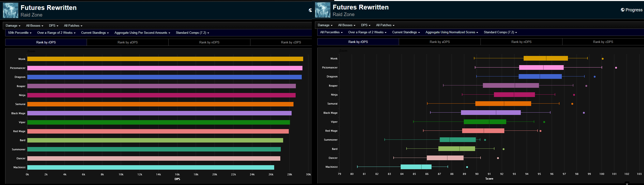Click the Bard box in the score box plot
This screenshot has height=185, width=644.
click(457, 149)
